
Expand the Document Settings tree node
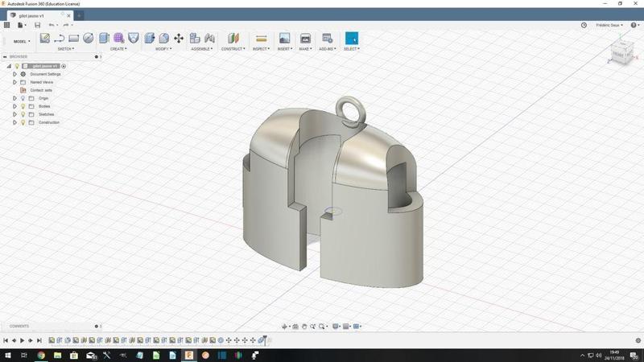click(14, 74)
